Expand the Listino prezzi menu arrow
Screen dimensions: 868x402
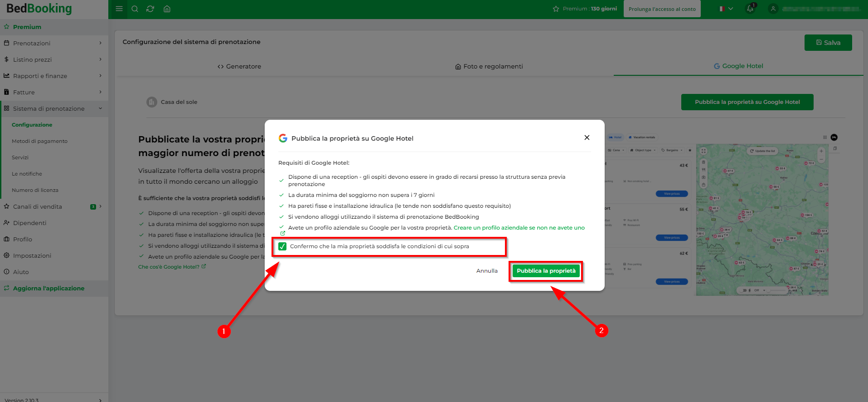(x=100, y=59)
